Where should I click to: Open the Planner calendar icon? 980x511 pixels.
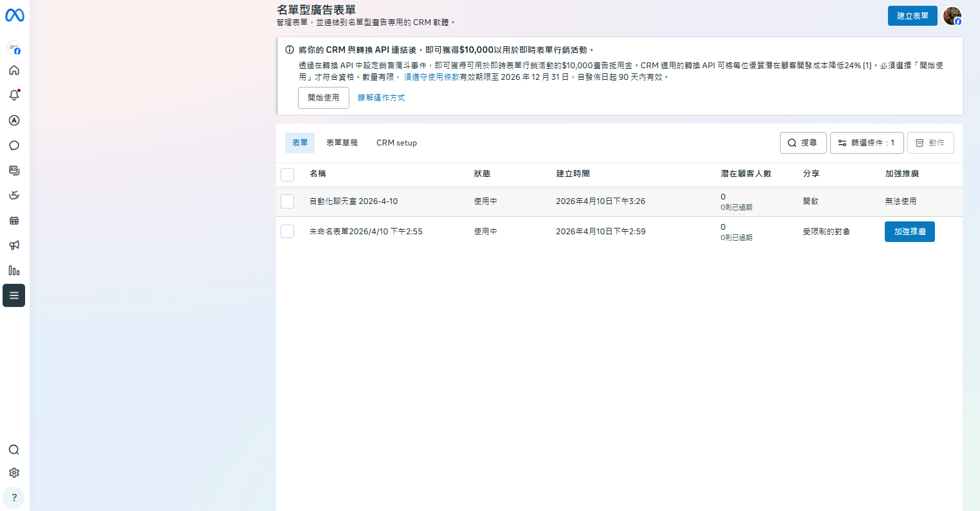14,221
